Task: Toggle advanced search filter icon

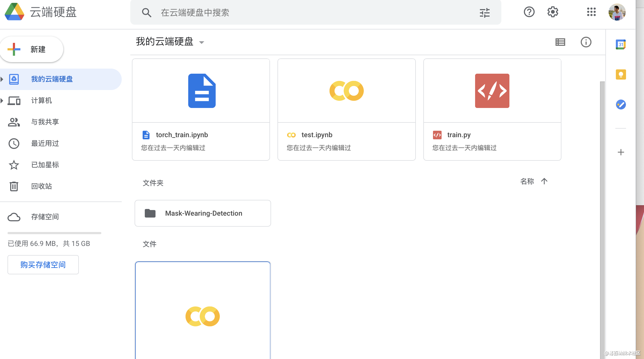Action: [486, 12]
